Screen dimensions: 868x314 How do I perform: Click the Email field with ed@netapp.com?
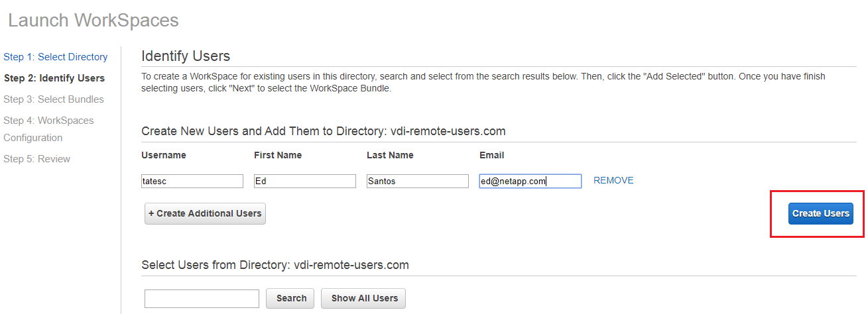[x=530, y=182]
